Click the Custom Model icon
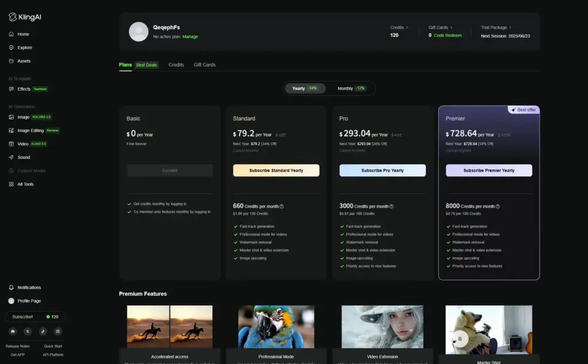The width and height of the screenshot is (588, 364). 11,171
